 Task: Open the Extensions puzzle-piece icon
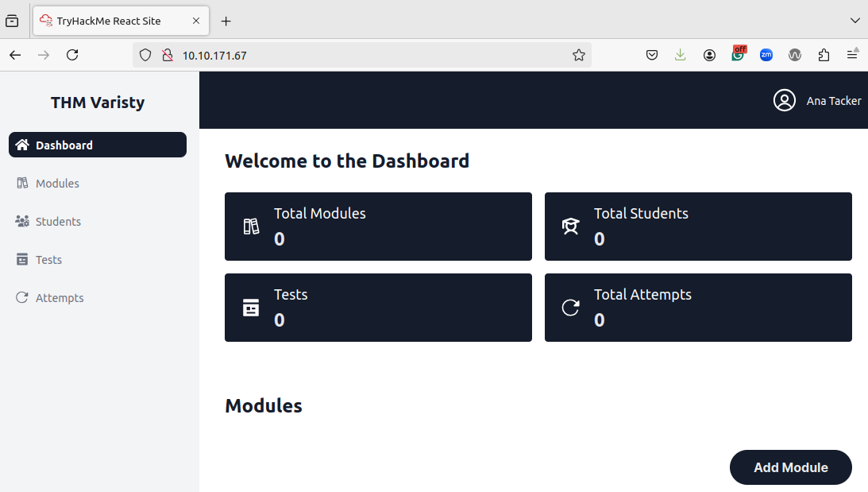tap(824, 55)
